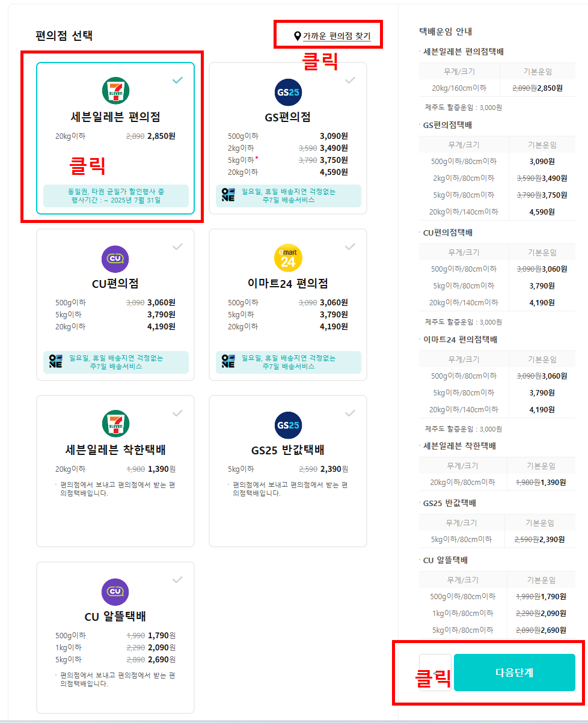
Task: Click the 동일권, 타권 균일가 할인행사 중 banner
Action: (x=116, y=196)
